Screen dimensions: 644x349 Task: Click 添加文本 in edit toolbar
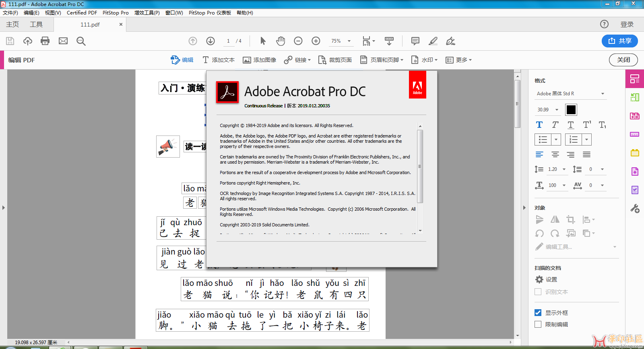pos(219,60)
